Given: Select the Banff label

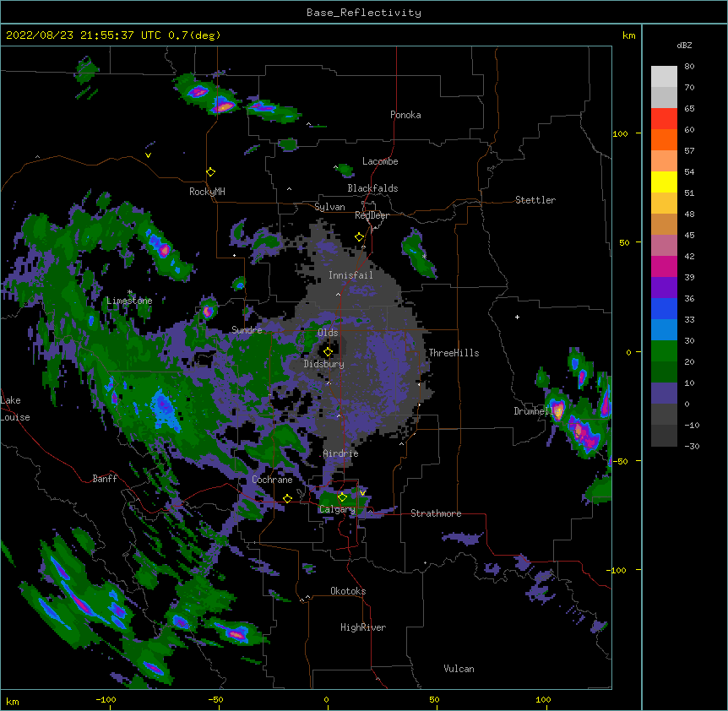Looking at the screenshot, I should (105, 479).
